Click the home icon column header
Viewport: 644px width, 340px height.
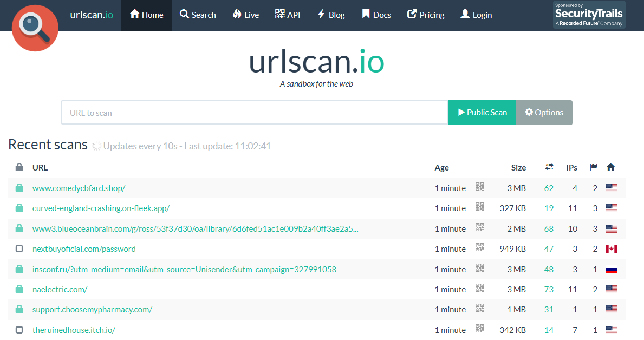coord(610,167)
